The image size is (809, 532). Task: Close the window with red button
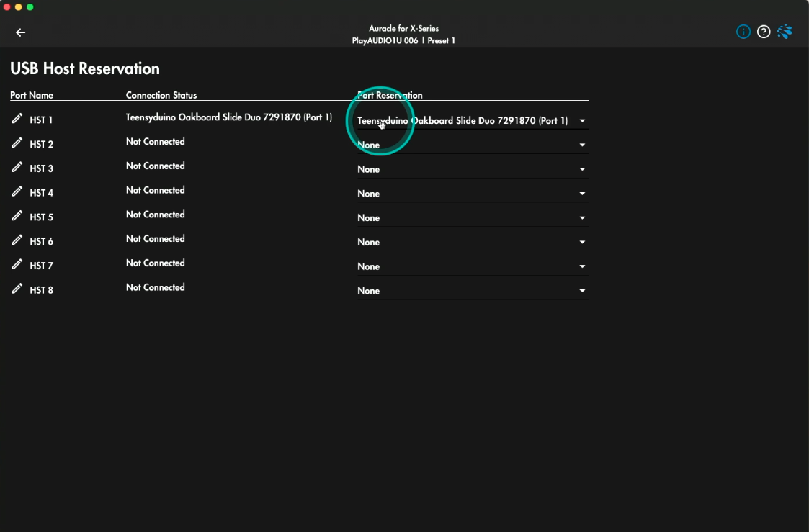pos(6,6)
